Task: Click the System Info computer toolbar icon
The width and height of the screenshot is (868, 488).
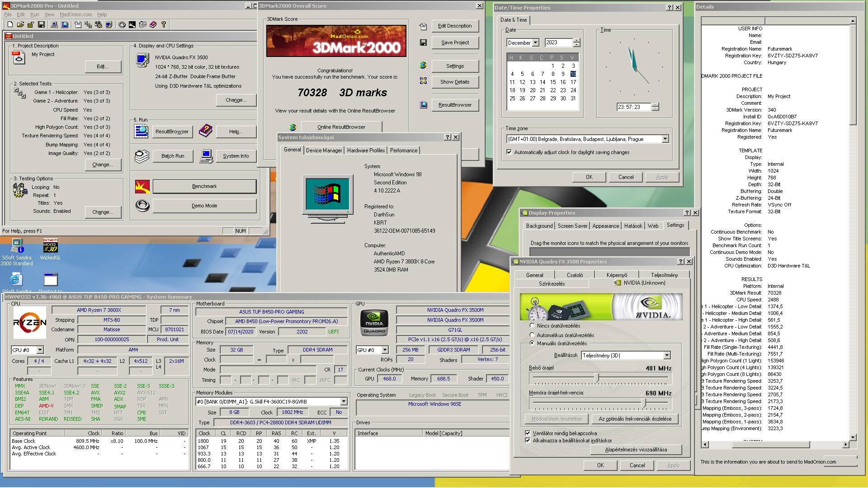Action: point(54,24)
